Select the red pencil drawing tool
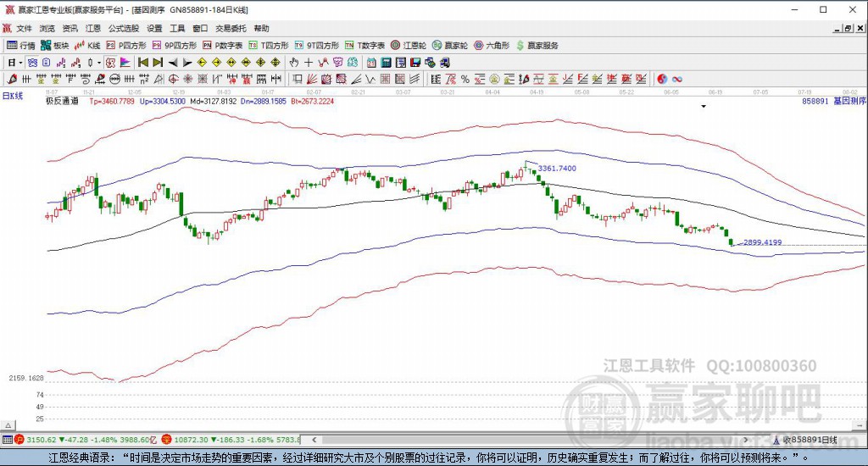 [x=12, y=79]
